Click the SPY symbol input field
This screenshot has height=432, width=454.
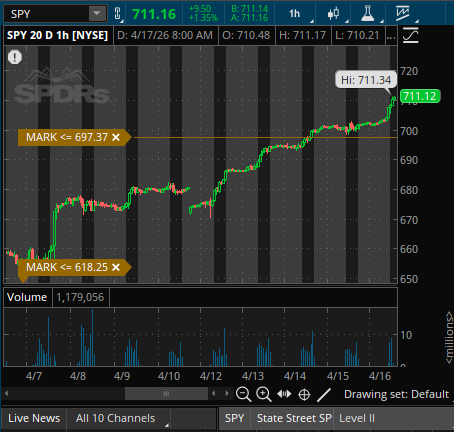(47, 14)
